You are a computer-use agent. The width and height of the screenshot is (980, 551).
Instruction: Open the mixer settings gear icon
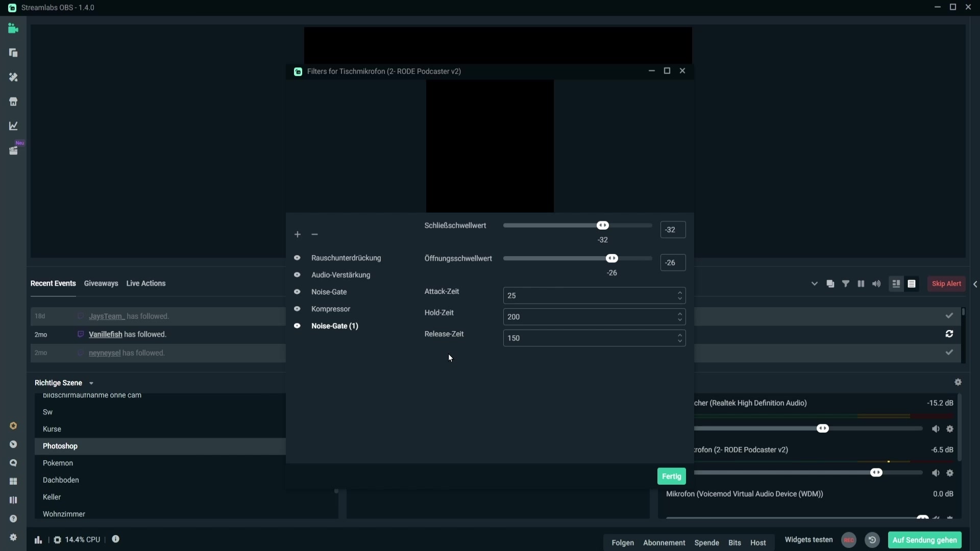[958, 382]
